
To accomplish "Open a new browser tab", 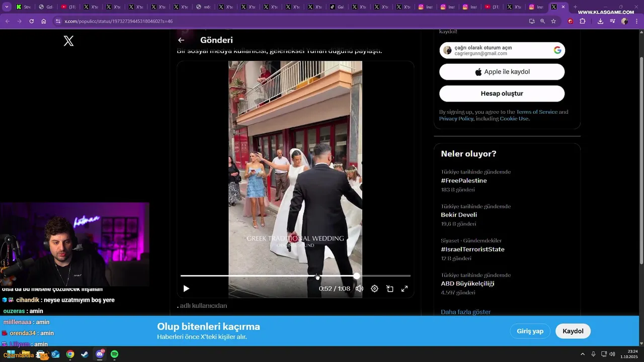I will click(575, 7).
